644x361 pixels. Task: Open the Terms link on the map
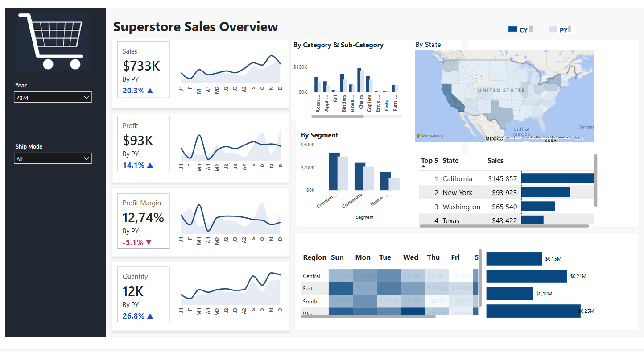[x=579, y=137]
